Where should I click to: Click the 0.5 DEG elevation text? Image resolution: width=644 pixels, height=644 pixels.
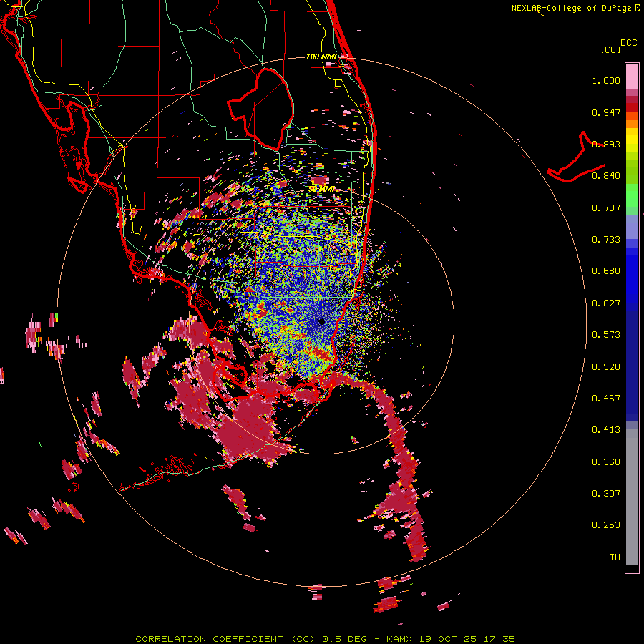coord(344,639)
